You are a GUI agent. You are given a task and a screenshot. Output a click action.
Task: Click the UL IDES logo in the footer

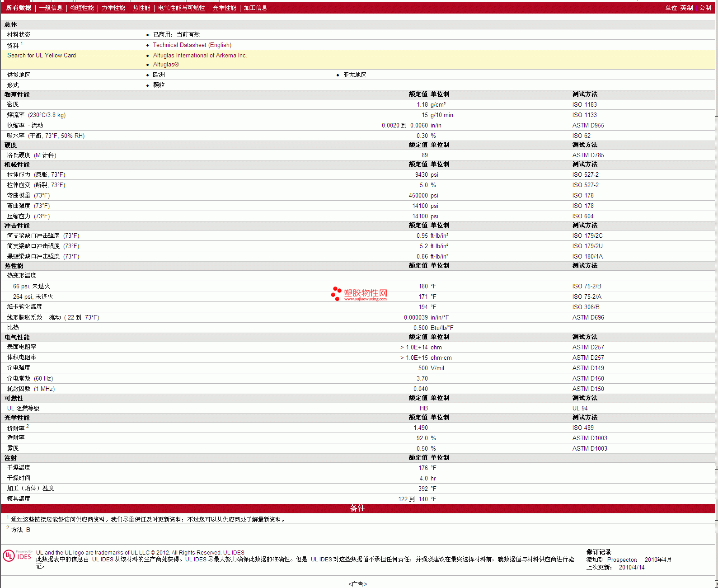point(17,555)
